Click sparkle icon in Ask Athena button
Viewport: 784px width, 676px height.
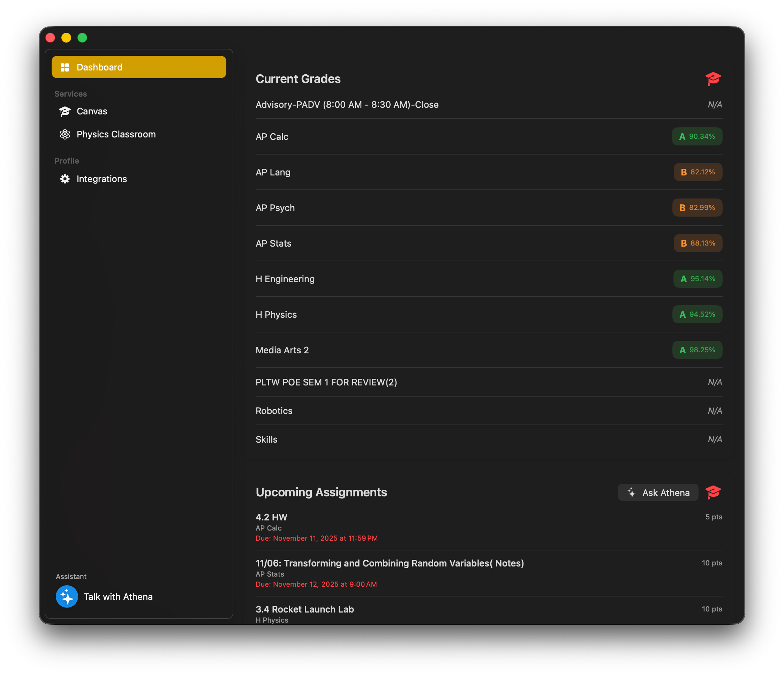pyautogui.click(x=631, y=493)
